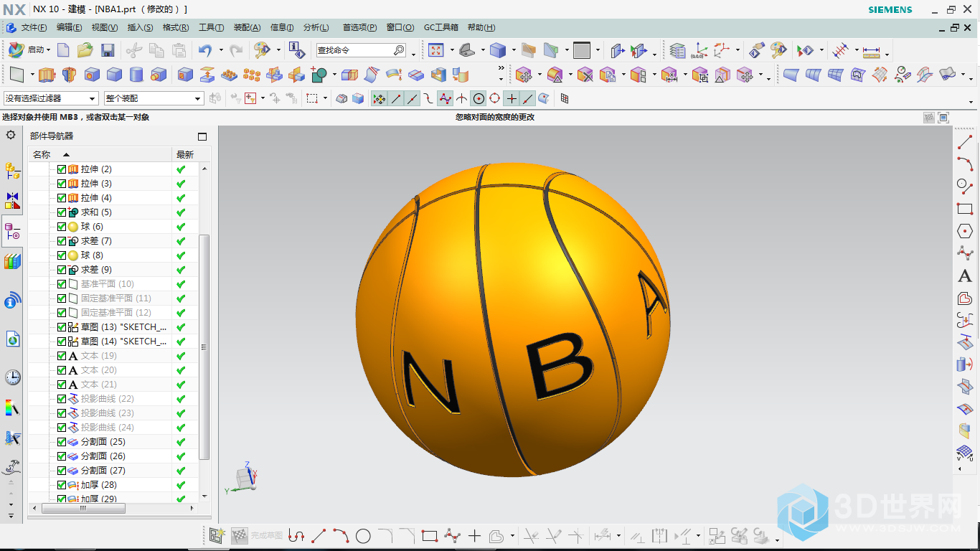Viewport: 980px width, 551px height.
Task: Open the navigator settings gear icon
Action: [x=11, y=135]
